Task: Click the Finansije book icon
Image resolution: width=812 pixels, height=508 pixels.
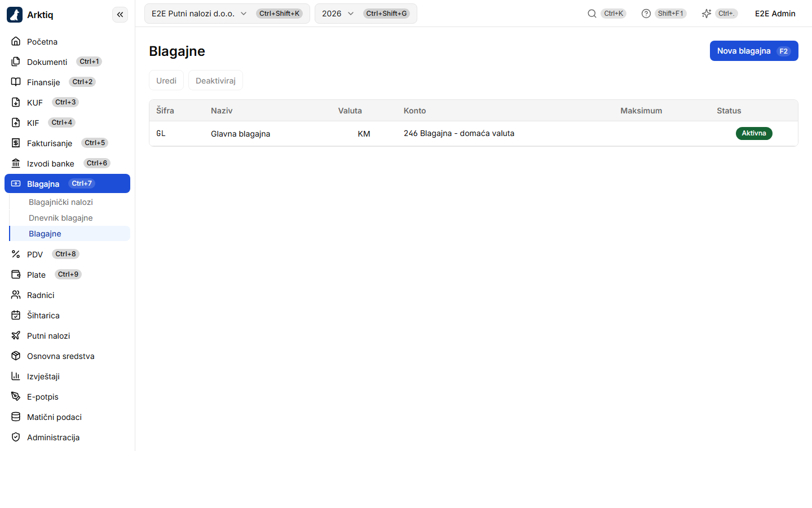Action: [16, 82]
